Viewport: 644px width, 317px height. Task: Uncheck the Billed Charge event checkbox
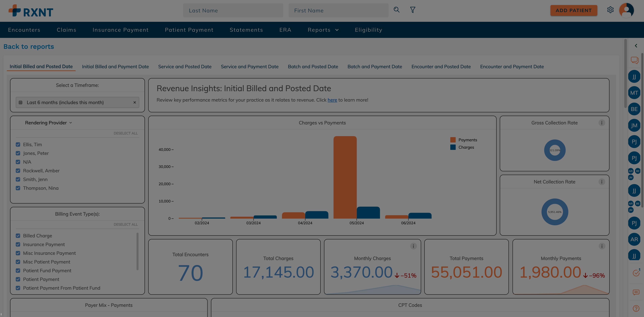18,236
